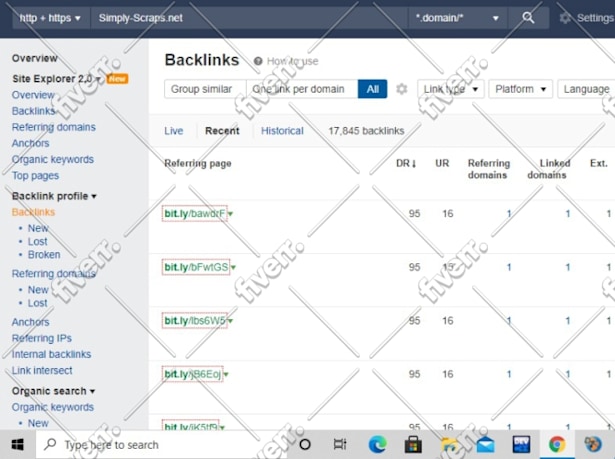Open Cortana circle icon on taskbar
615x459 pixels.
tap(305, 444)
